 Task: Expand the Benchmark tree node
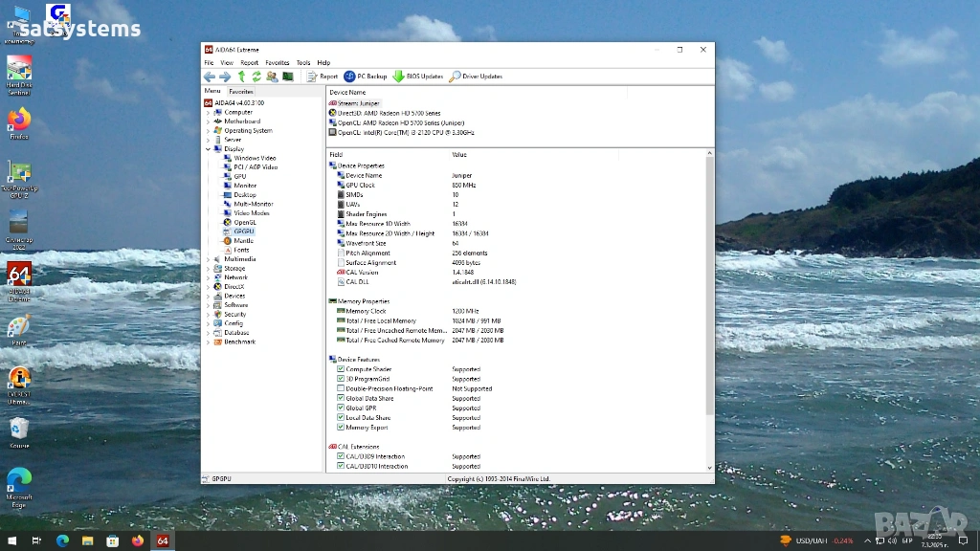coord(208,342)
